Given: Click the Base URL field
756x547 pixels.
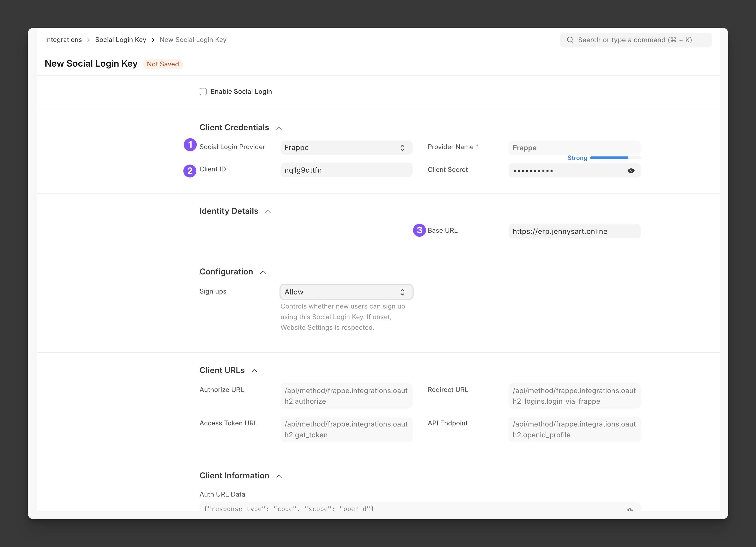Looking at the screenshot, I should tap(574, 231).
